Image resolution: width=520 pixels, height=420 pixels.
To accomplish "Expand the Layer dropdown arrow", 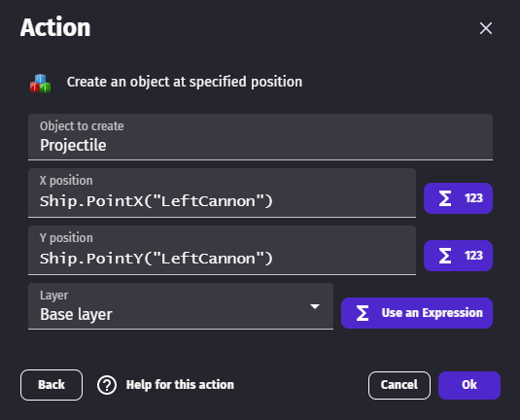I will [315, 306].
